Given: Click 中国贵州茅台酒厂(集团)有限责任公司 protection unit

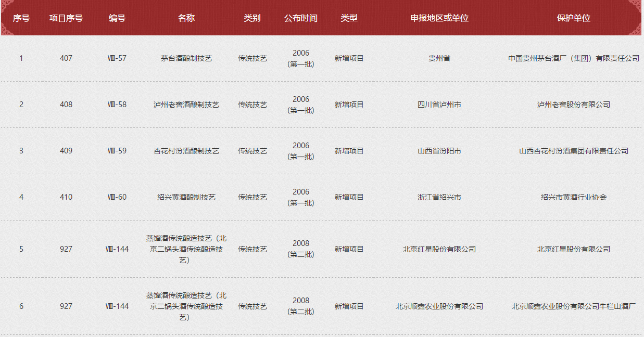Looking at the screenshot, I should [x=574, y=58].
